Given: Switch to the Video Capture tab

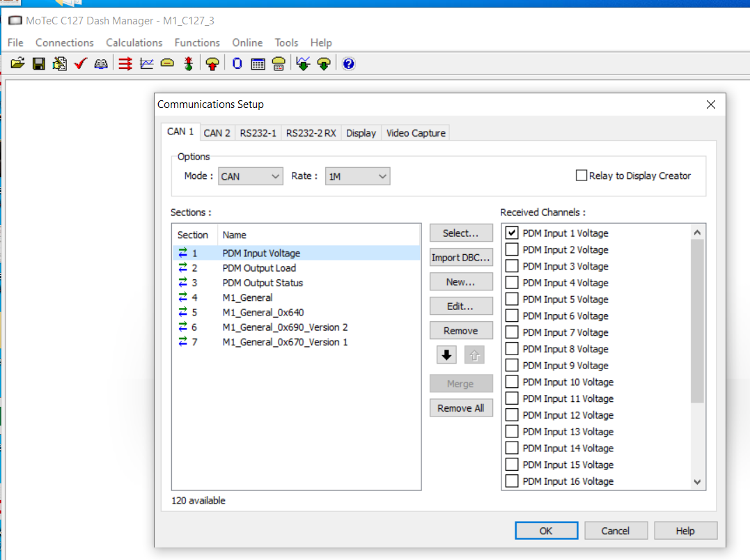Looking at the screenshot, I should tap(416, 133).
